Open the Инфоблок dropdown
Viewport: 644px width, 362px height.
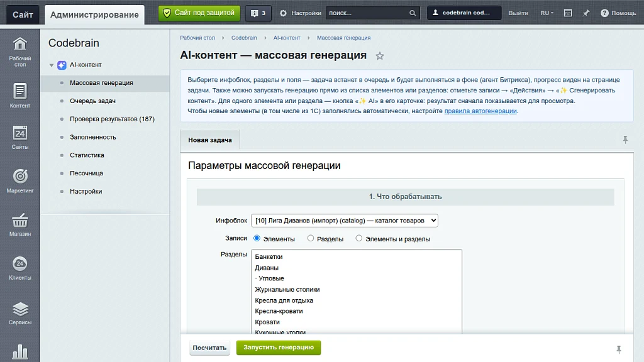coord(345,221)
